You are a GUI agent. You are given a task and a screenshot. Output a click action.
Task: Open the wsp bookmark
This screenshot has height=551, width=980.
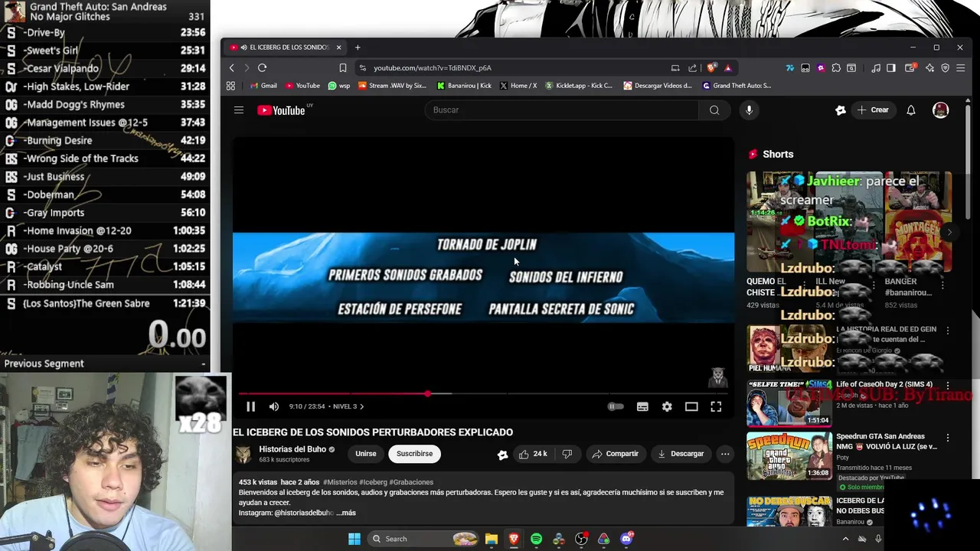(x=339, y=86)
